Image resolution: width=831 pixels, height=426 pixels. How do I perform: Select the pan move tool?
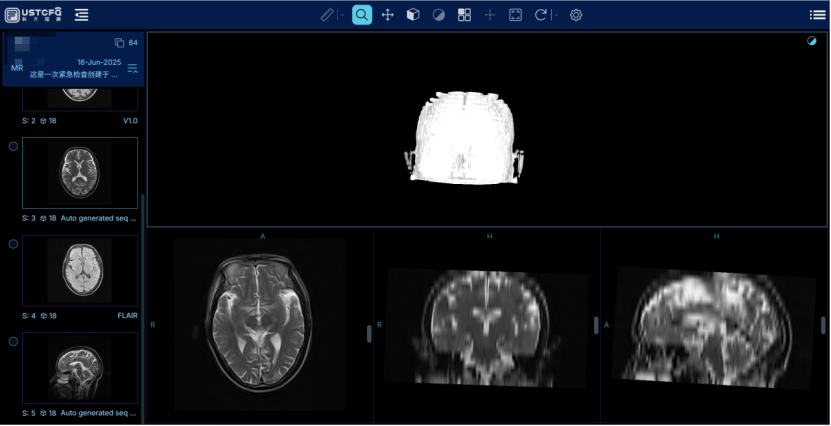click(388, 15)
